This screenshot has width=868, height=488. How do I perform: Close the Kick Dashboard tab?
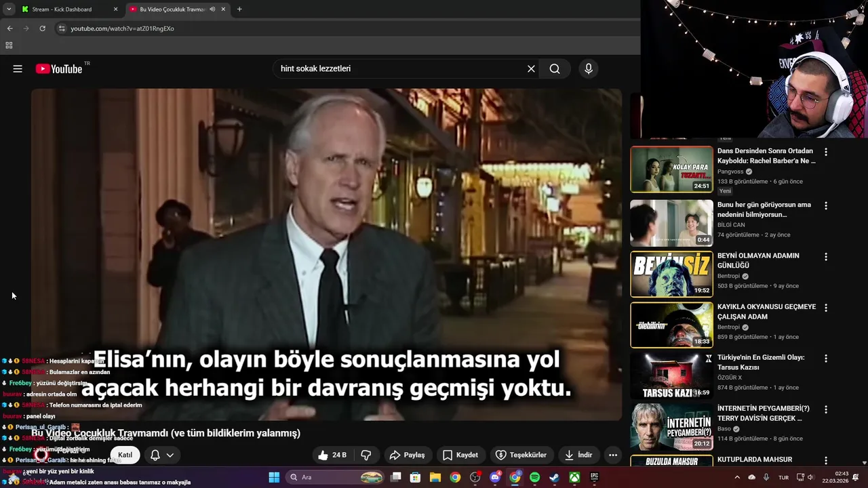(x=115, y=9)
